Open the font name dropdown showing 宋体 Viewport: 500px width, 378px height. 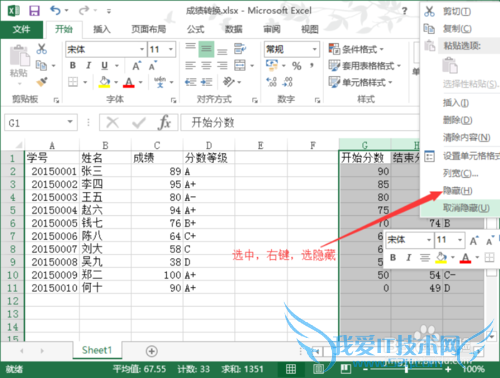point(142,50)
